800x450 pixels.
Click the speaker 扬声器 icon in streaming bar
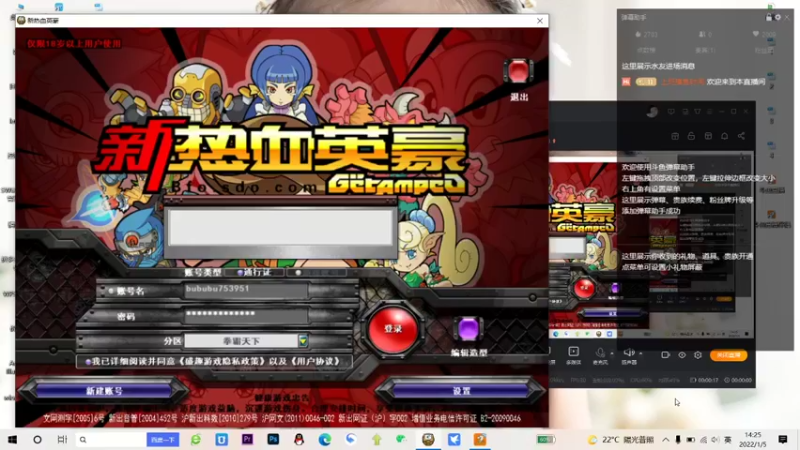629,353
